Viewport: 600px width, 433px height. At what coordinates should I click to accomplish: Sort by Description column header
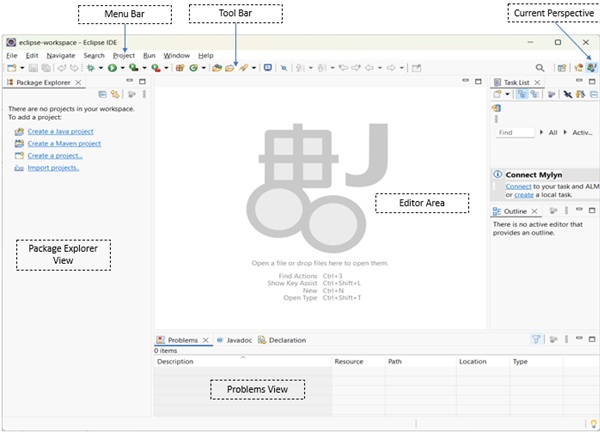[x=243, y=361]
